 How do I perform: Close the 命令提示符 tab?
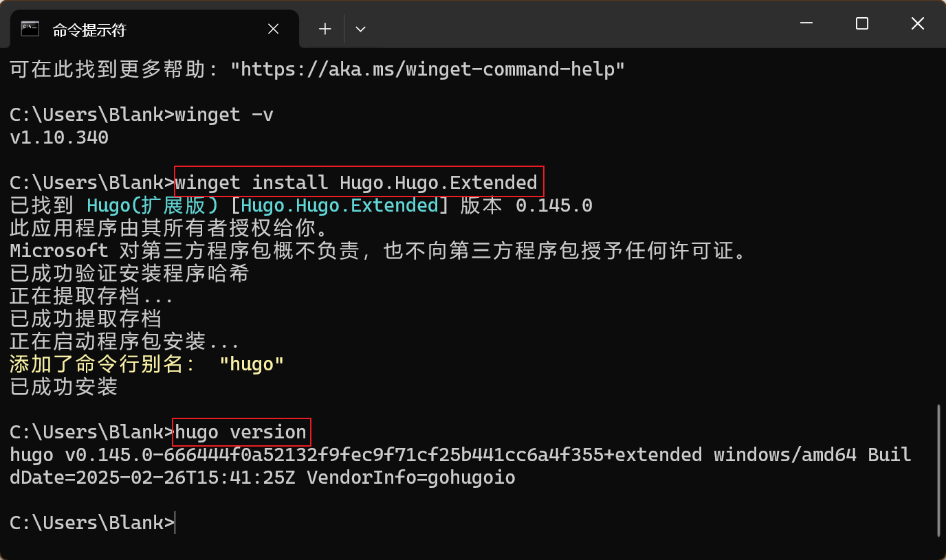tap(273, 29)
